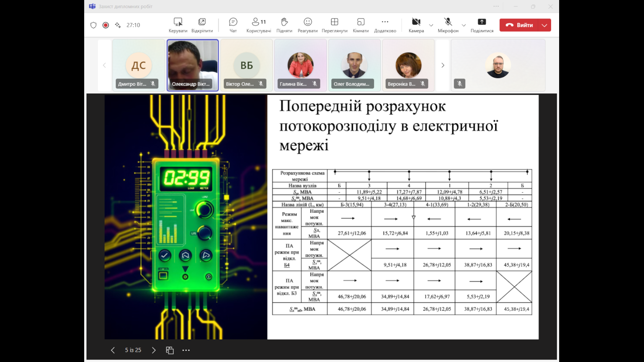Screen dimensions: 644x362
Task: Click Керувати take-control icon
Action: [178, 25]
